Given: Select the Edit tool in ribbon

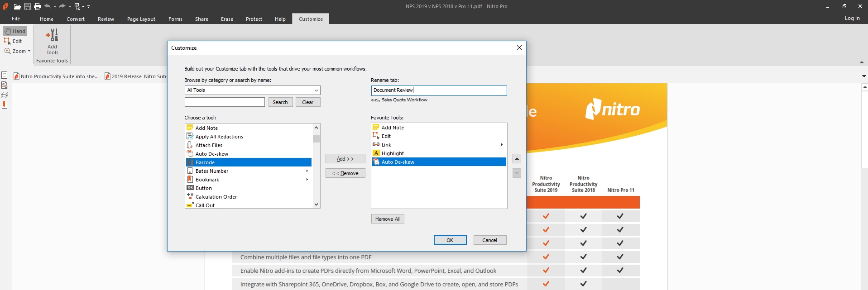Looking at the screenshot, I should 13,41.
